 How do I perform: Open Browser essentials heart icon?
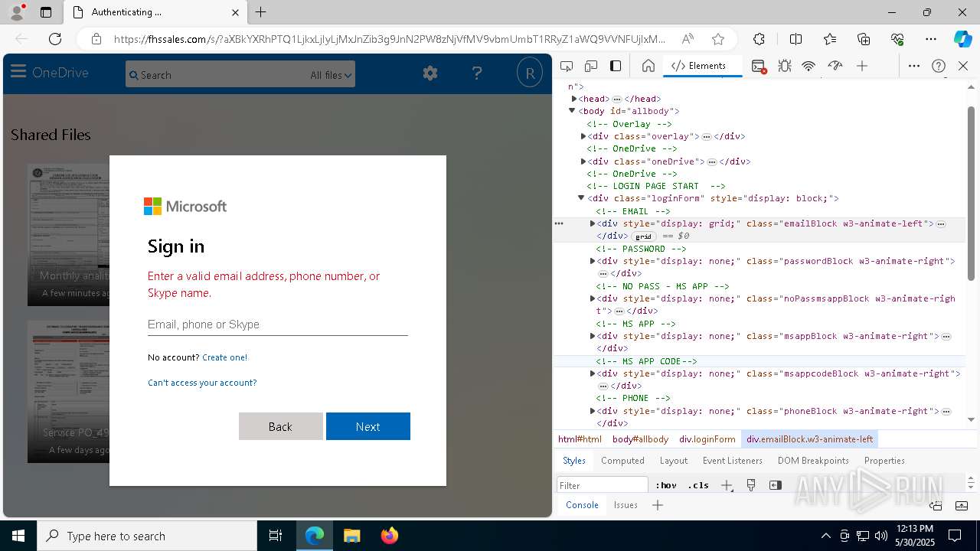pyautogui.click(x=897, y=39)
